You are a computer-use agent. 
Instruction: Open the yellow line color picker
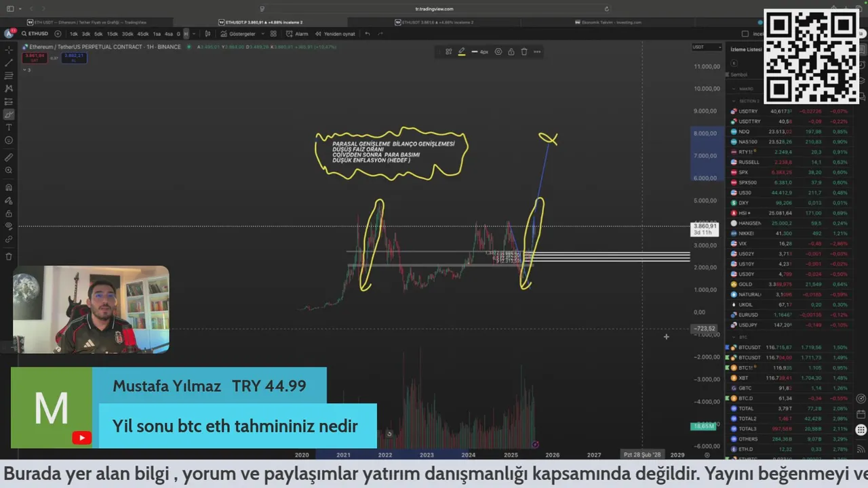(x=461, y=52)
